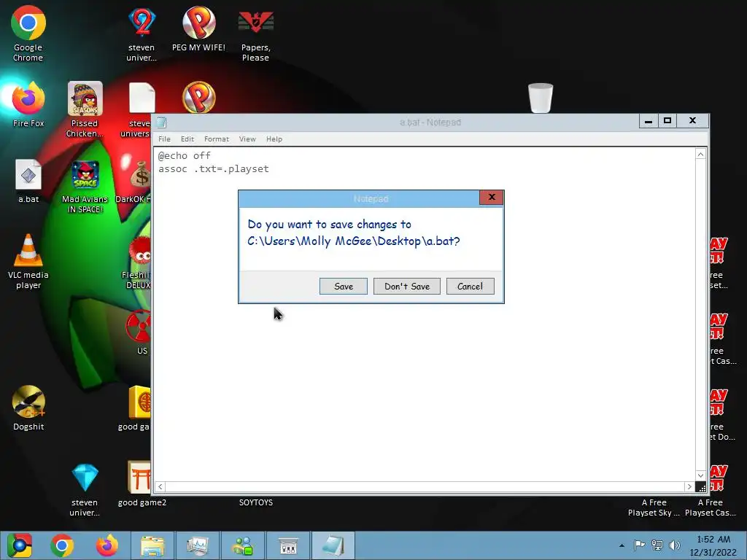Viewport: 747px width, 560px height.
Task: Launch VLC media player shortcut
Action: point(28,262)
